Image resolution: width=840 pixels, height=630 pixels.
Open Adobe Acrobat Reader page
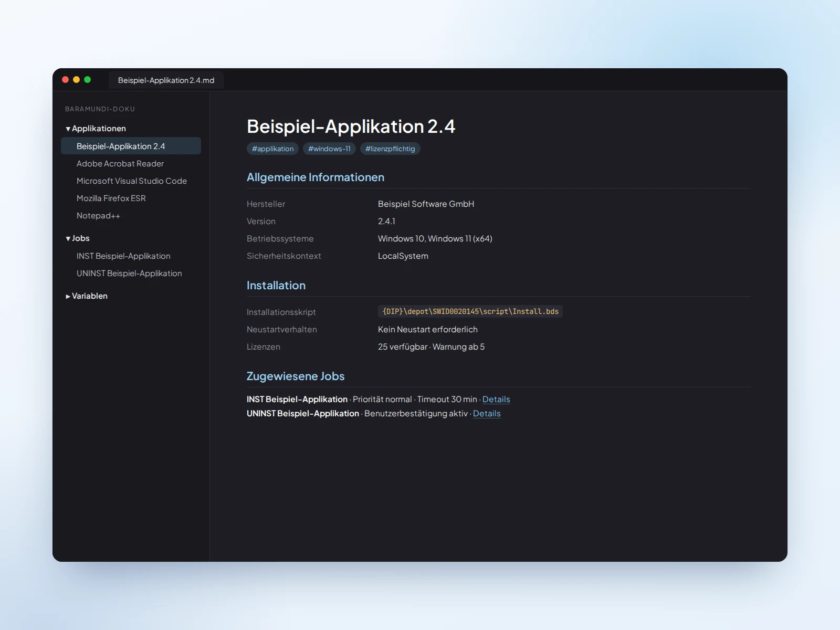click(131, 163)
